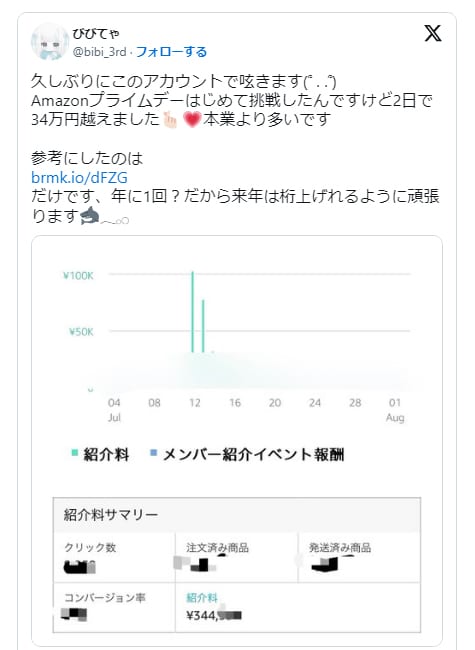Click the @bibi_3rd handle

click(99, 52)
